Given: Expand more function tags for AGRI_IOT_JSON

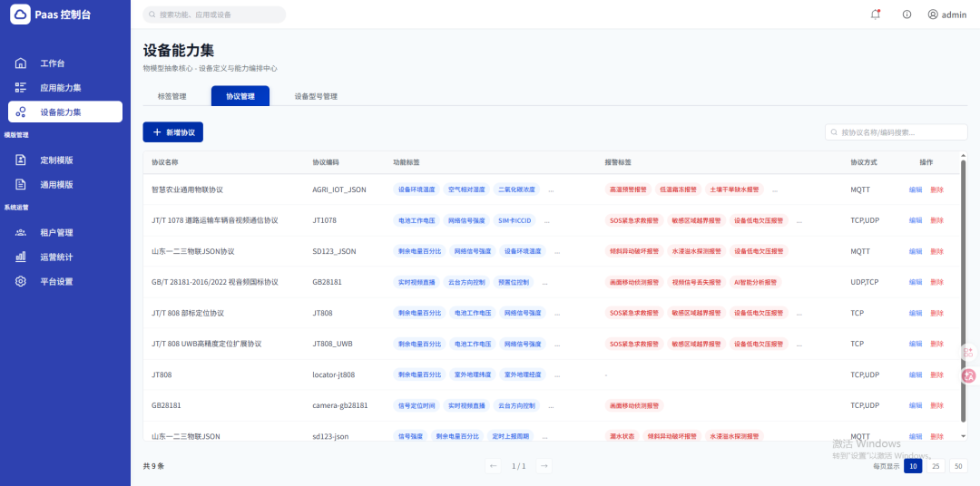Looking at the screenshot, I should tap(551, 190).
